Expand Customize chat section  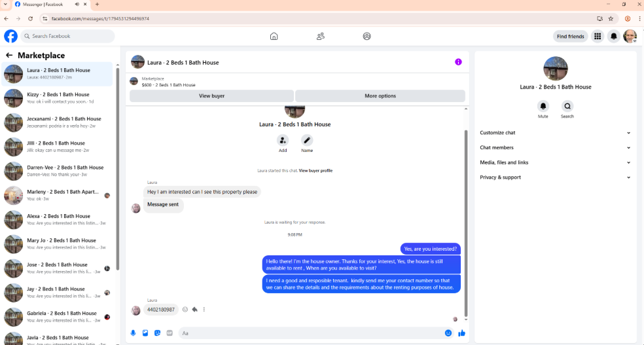[x=555, y=133]
